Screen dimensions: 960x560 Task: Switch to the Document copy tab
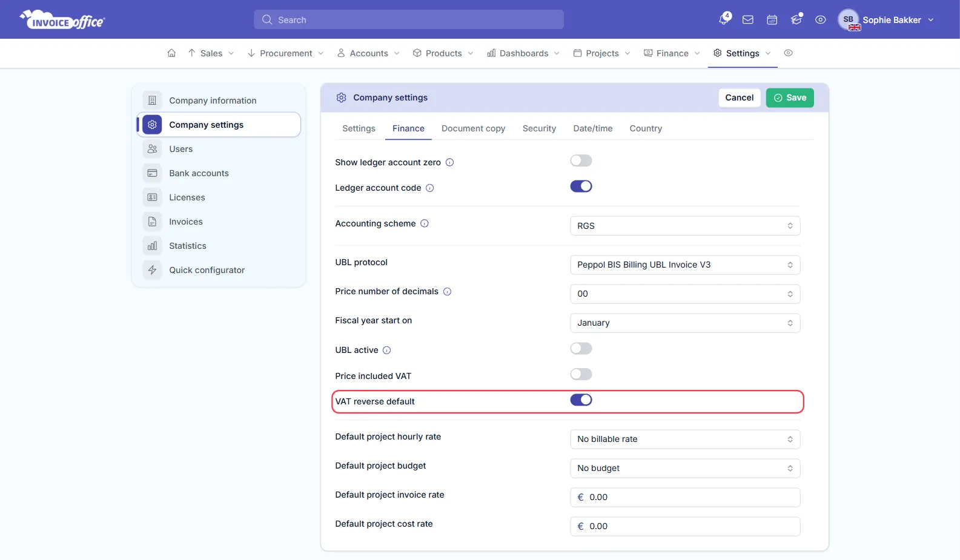point(473,128)
